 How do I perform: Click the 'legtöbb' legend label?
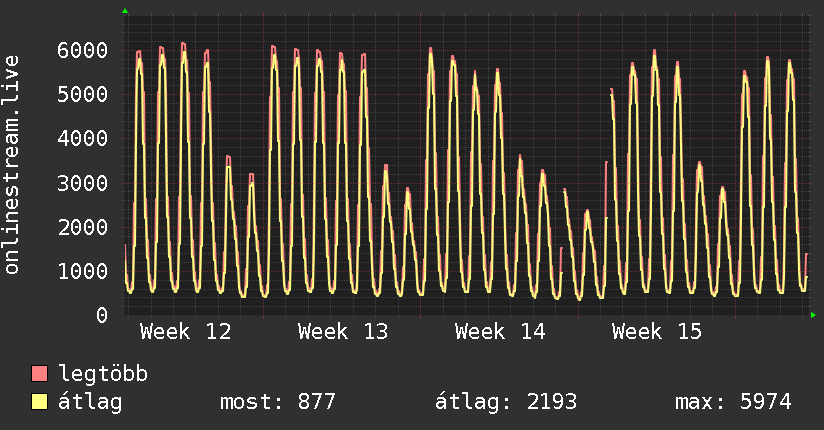pyautogui.click(x=103, y=374)
